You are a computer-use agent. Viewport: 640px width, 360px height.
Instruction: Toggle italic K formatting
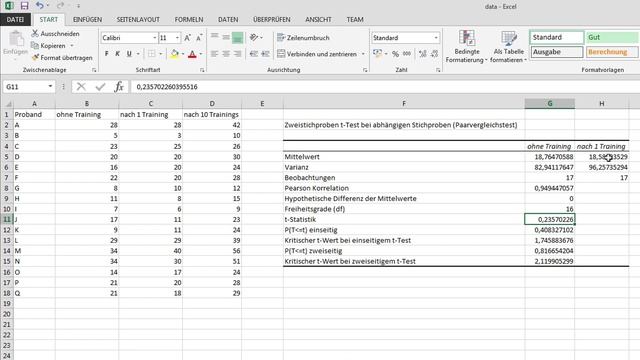point(118,54)
